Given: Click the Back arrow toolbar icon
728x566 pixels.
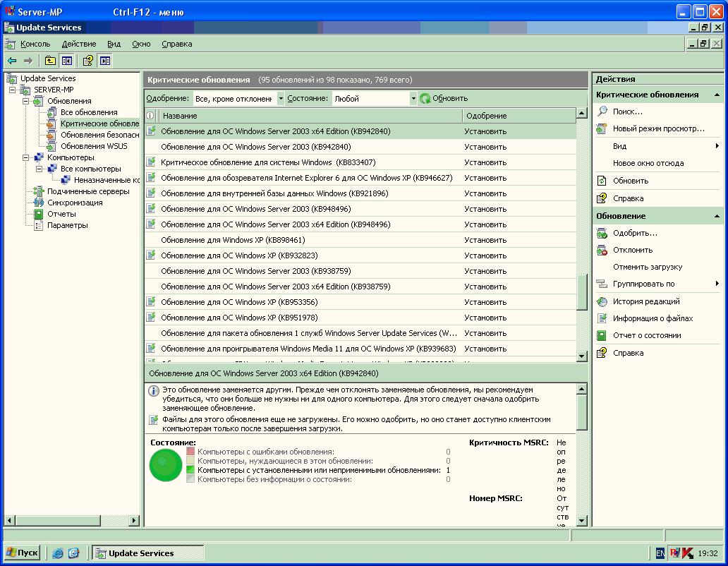Looking at the screenshot, I should coord(12,61).
